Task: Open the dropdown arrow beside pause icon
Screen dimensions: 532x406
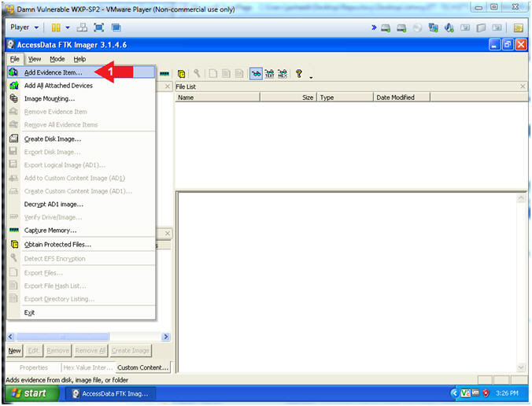Action: (68, 28)
